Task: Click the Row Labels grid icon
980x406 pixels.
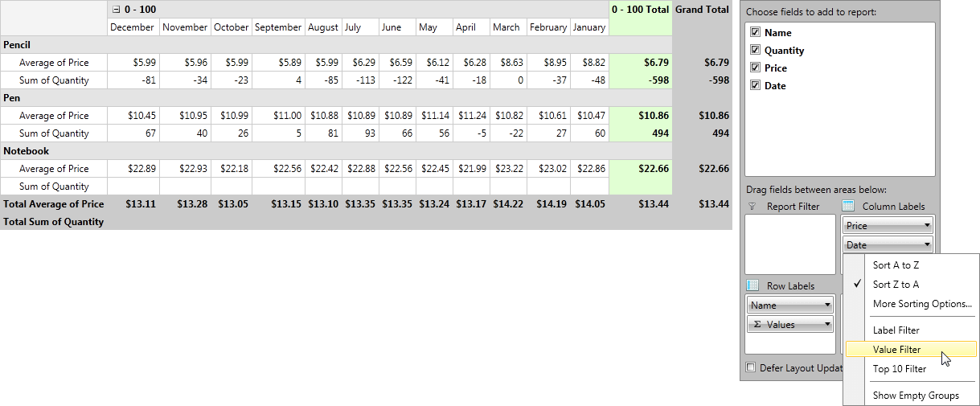Action: [x=752, y=285]
